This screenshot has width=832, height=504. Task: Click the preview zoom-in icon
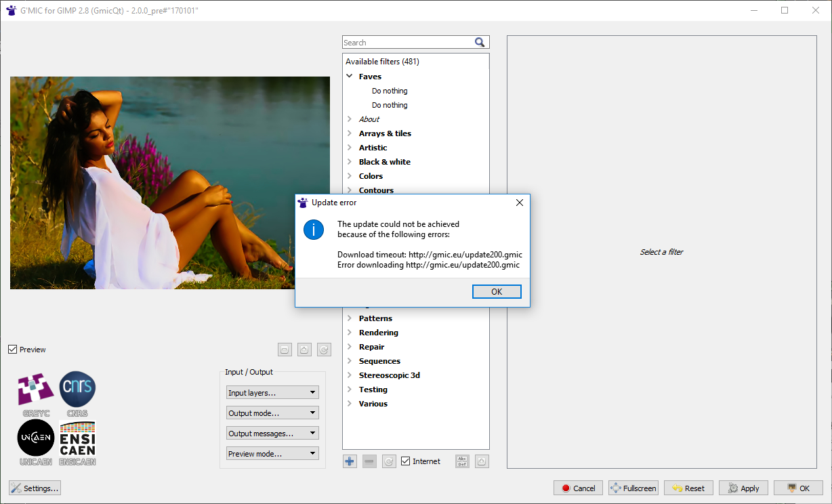304,350
